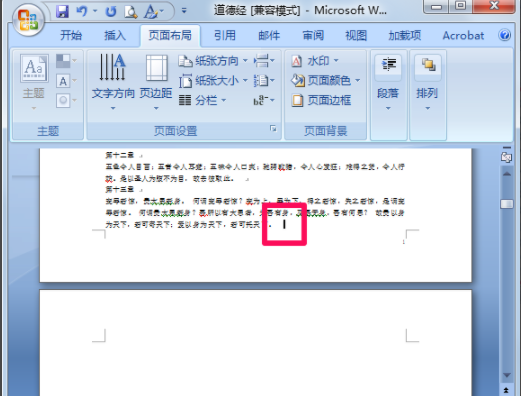Switch to the 插入 tab
This screenshot has height=396, width=521.
(115, 35)
